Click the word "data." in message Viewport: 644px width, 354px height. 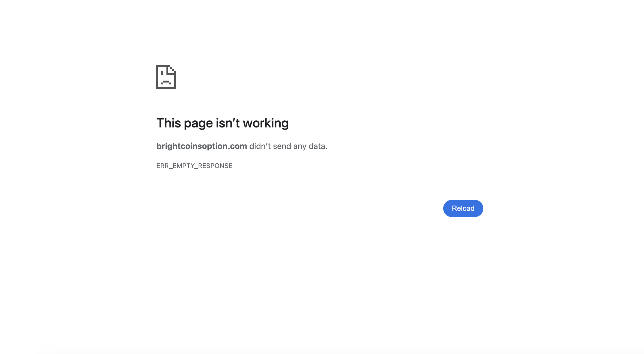(x=318, y=146)
